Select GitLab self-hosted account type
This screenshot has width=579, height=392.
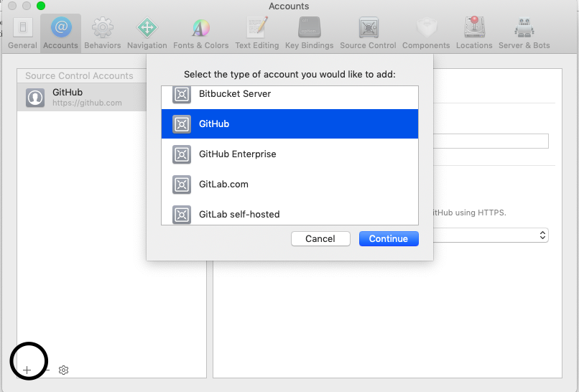click(290, 213)
